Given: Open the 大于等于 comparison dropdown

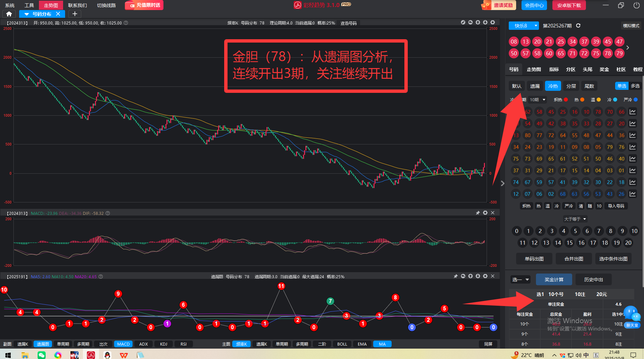Looking at the screenshot, I should (x=575, y=219).
